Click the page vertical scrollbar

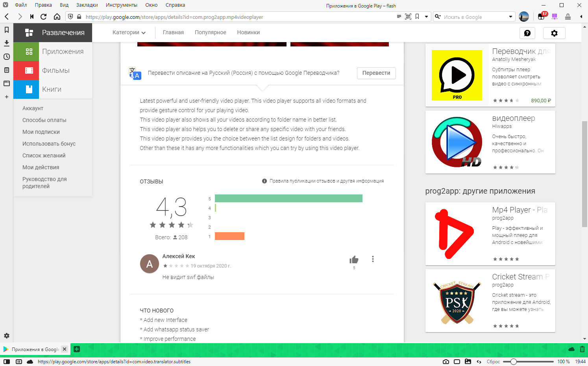(584, 173)
